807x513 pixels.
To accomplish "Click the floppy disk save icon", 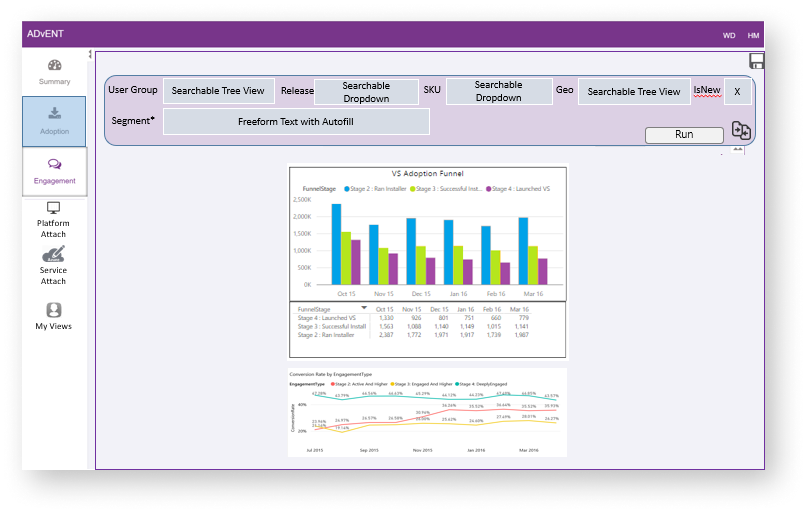I will (757, 61).
